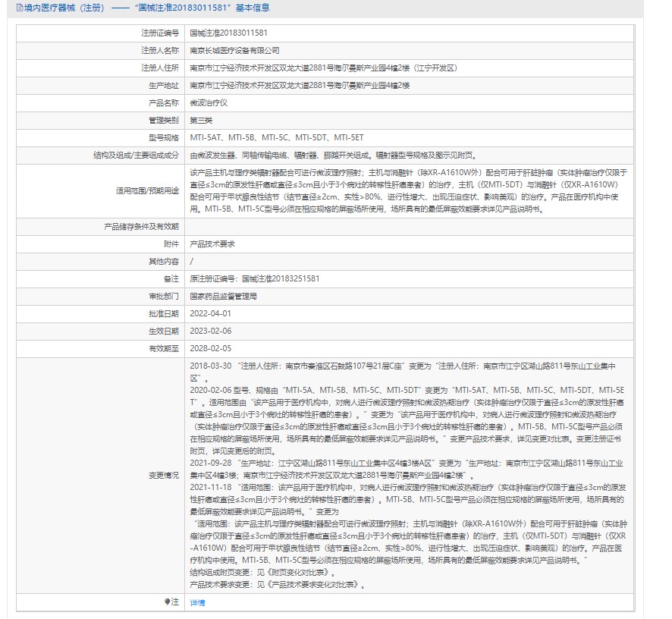Image resolution: width=672 pixels, height=619 pixels.
Task: Click the 型号规格 row label
Action: point(164,137)
